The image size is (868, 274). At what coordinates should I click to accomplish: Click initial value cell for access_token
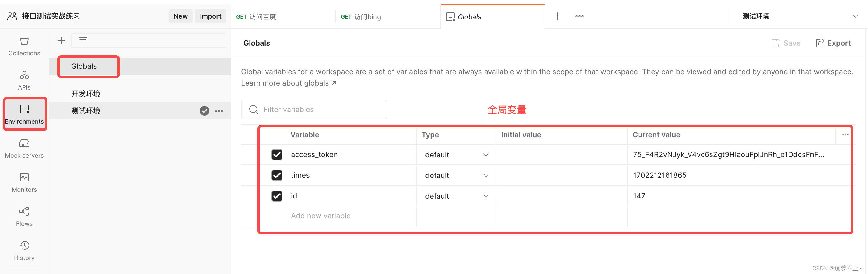tap(561, 155)
